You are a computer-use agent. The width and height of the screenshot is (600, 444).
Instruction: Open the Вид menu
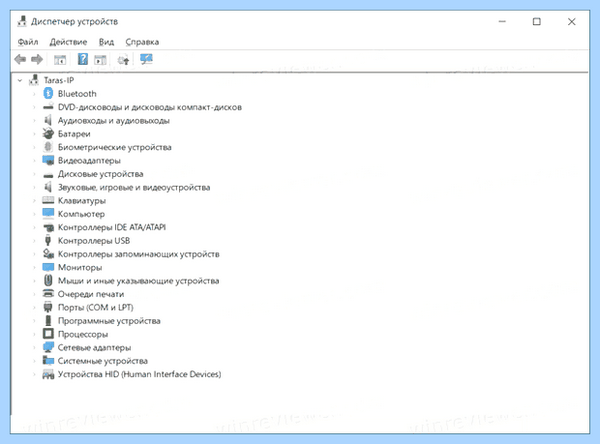(x=106, y=42)
